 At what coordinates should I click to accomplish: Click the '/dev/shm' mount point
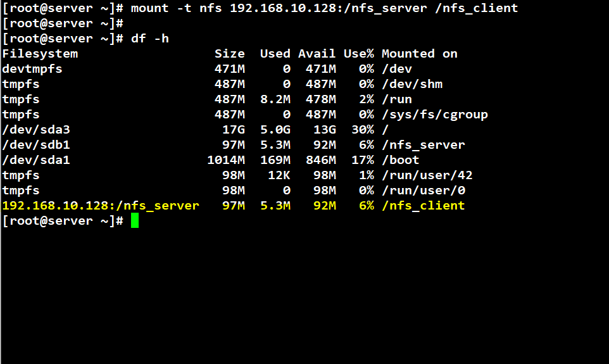[x=412, y=84]
